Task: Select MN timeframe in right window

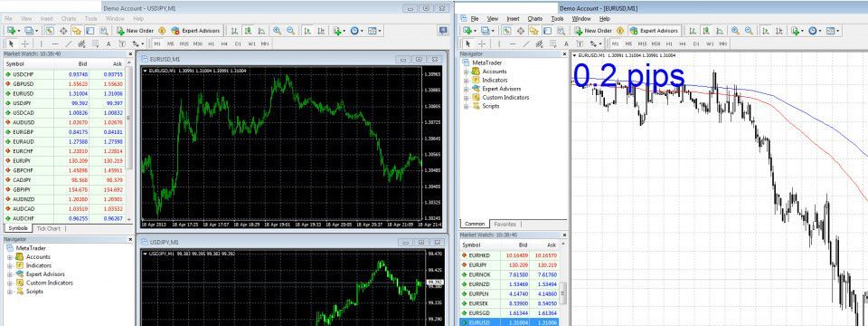Action: click(723, 43)
